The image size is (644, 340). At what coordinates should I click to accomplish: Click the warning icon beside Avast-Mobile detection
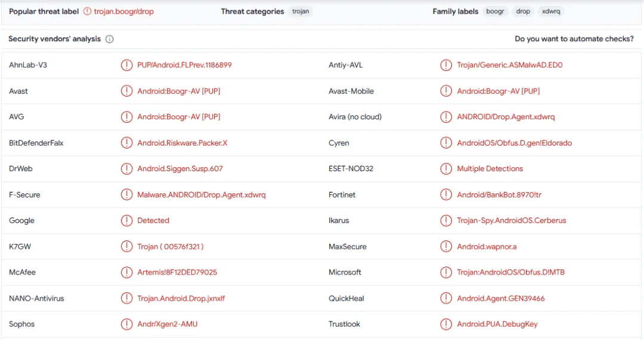pyautogui.click(x=446, y=91)
